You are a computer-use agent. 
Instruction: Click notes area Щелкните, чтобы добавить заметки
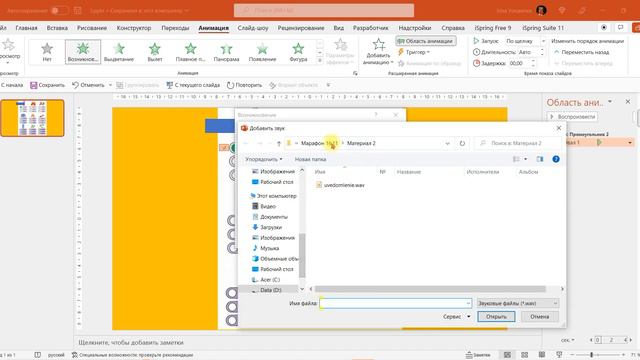[x=131, y=342]
